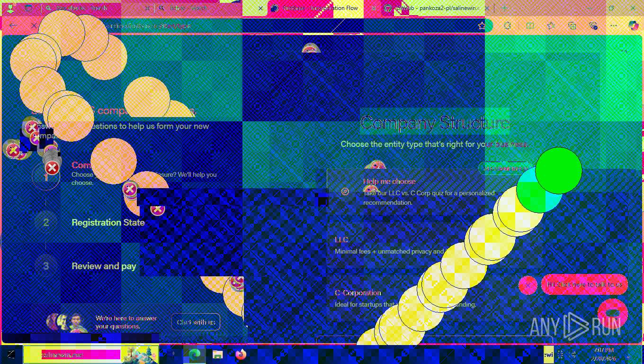Open the Firstbase Incorporation Flow tab
The image size is (644, 364).
point(320,8)
